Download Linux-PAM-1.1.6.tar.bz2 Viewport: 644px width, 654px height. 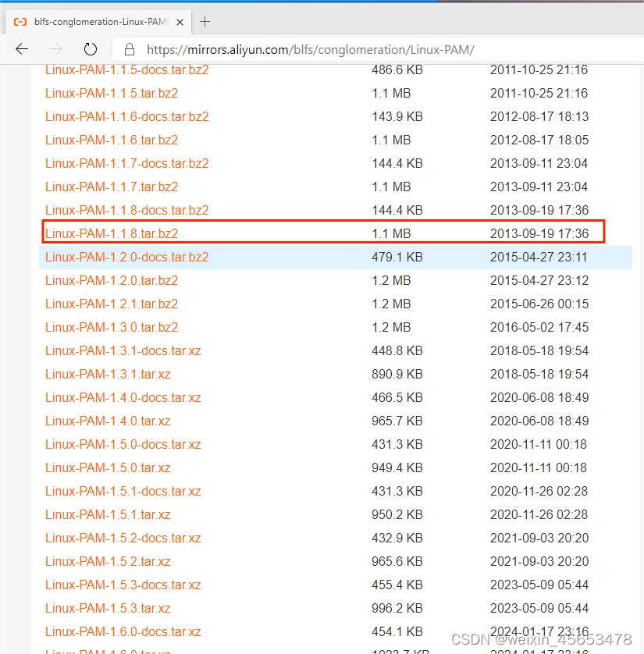tap(112, 140)
